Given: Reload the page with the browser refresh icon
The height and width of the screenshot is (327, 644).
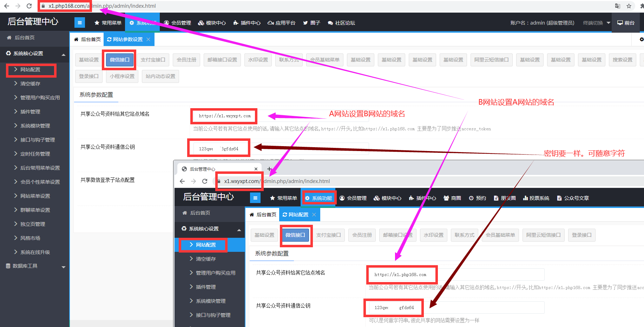Looking at the screenshot, I should click(x=29, y=6).
